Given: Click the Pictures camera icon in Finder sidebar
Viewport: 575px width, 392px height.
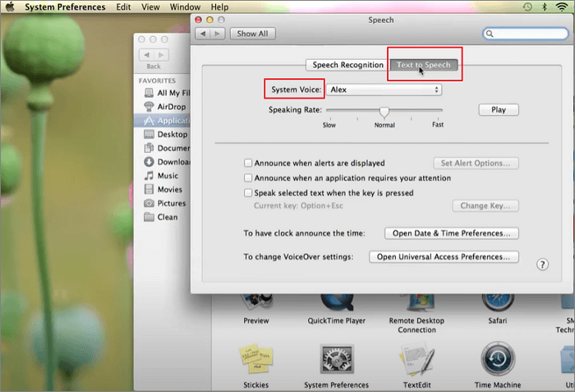Looking at the screenshot, I should pyautogui.click(x=149, y=203).
